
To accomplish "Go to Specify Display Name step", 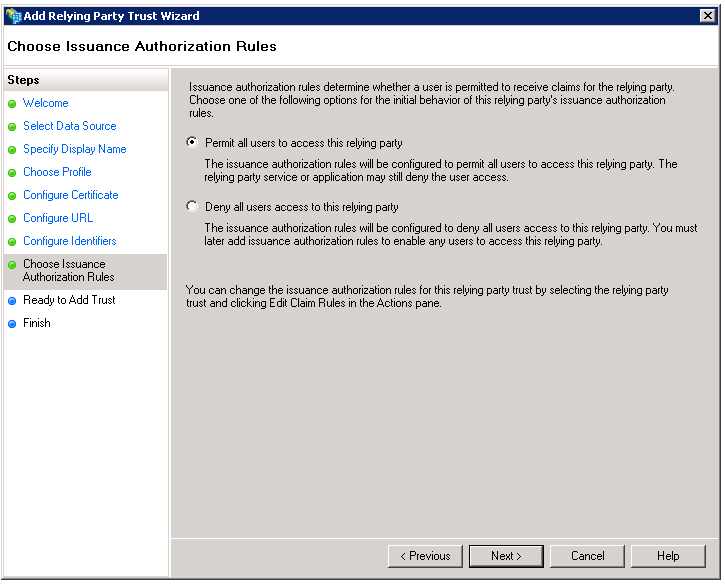I will [74, 149].
